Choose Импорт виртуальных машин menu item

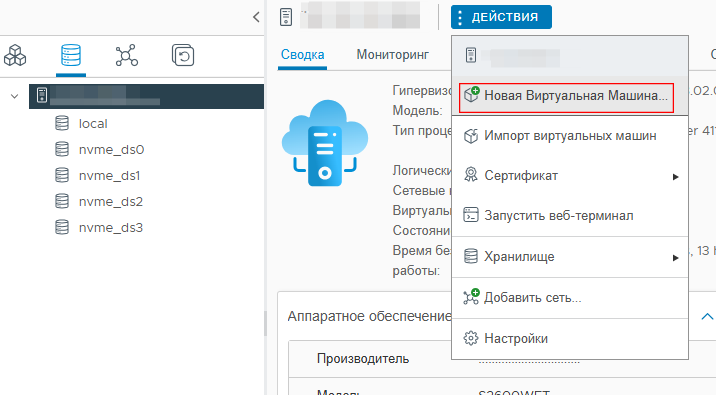pyautogui.click(x=570, y=136)
